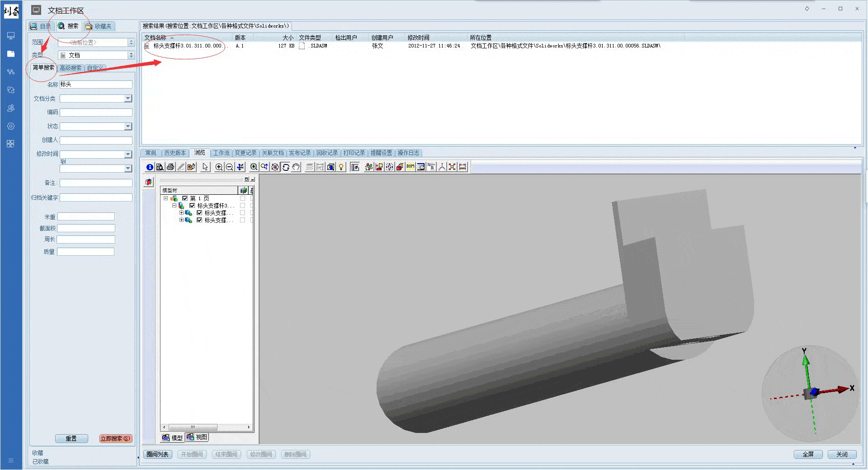Click the 文档名称 column header
The image size is (868, 470).
[x=188, y=38]
